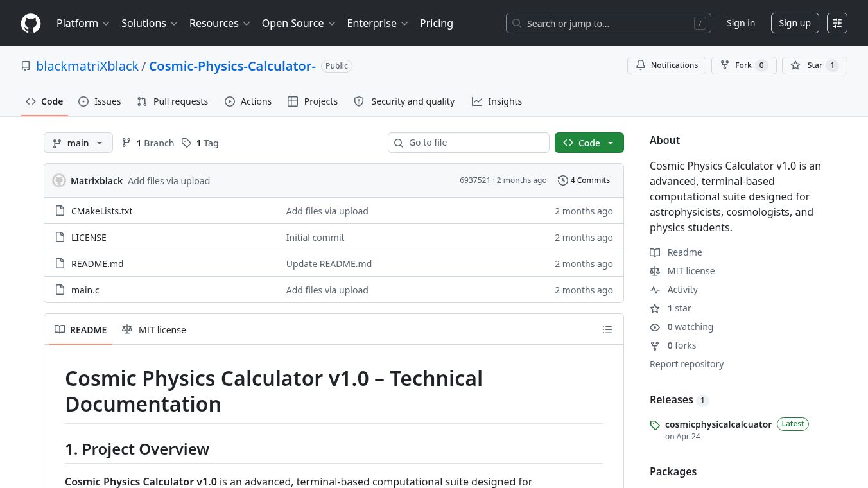Open the LICENSE file
This screenshot has height=488, width=868.
click(89, 238)
